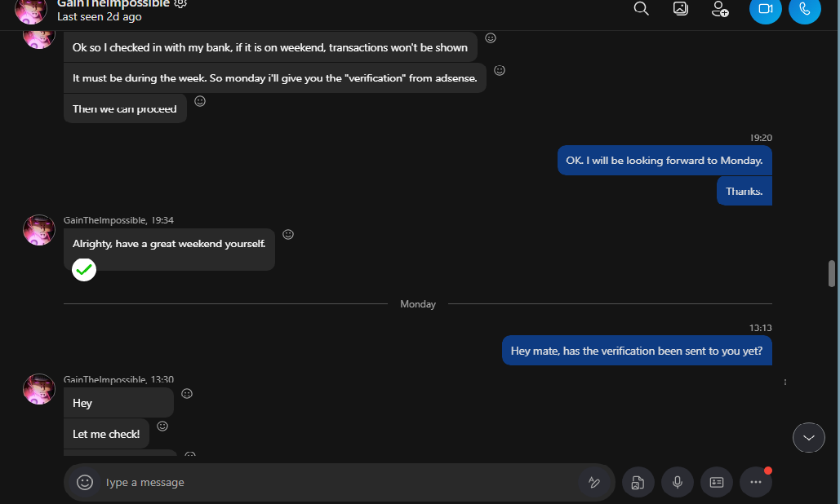Record a voice message with microphone
840x504 pixels.
[678, 482]
